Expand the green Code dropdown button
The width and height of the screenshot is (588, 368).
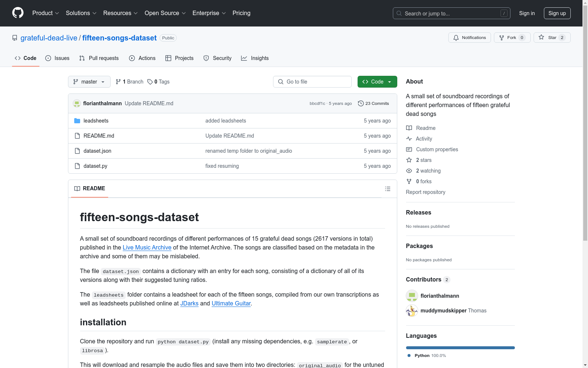pos(377,82)
